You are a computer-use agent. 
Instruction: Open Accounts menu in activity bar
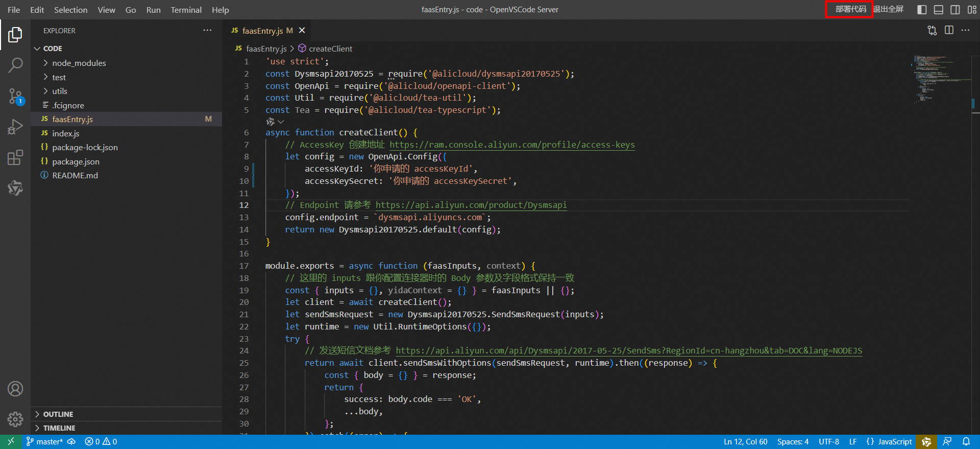coord(15,389)
